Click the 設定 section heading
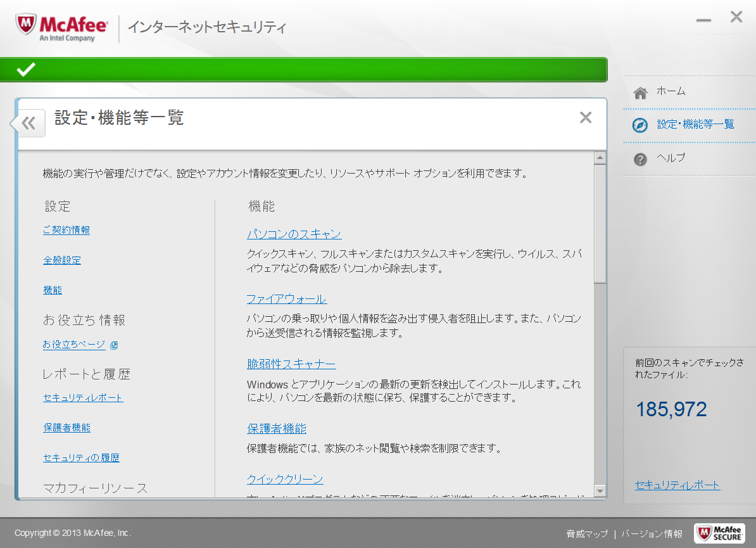756x548 pixels. (x=58, y=207)
